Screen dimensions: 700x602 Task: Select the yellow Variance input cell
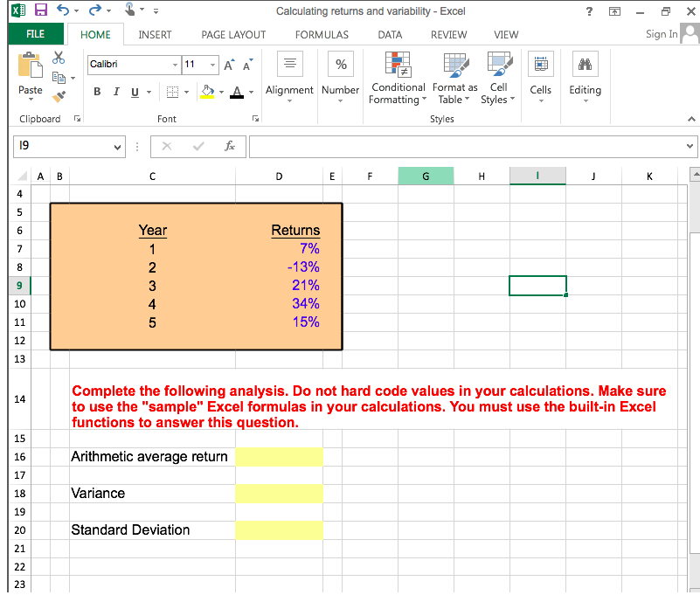coord(279,493)
